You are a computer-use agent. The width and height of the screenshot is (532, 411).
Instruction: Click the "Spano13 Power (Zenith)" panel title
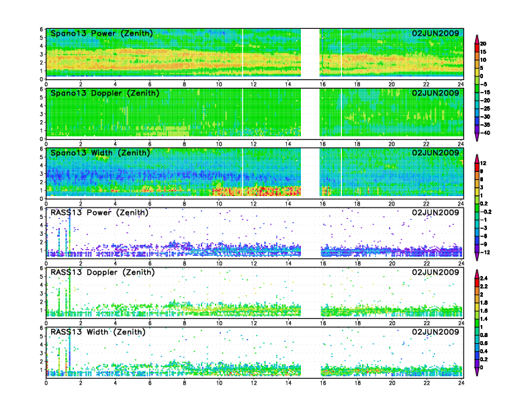click(x=101, y=34)
